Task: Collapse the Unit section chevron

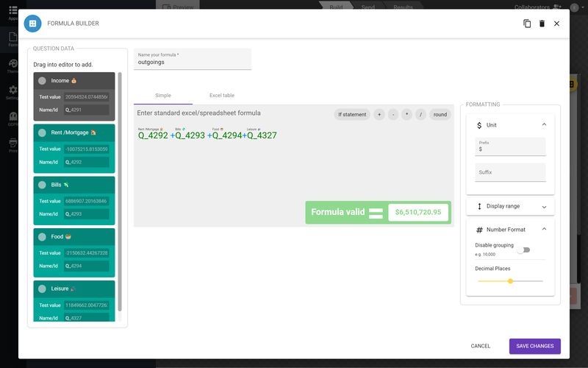Action: point(544,125)
